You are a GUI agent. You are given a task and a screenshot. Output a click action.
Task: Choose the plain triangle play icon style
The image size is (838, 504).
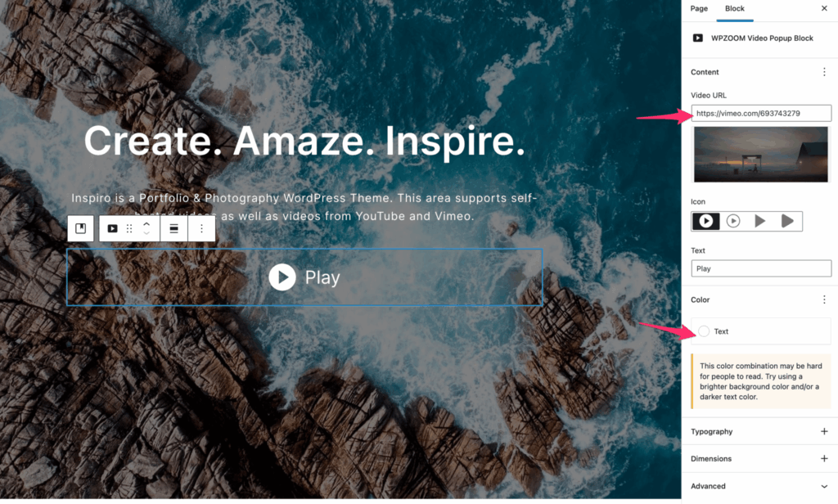pyautogui.click(x=760, y=221)
